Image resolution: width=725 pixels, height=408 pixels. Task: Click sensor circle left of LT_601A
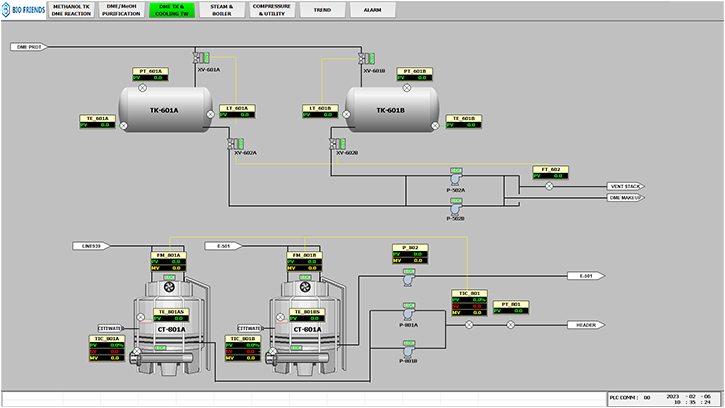click(x=210, y=114)
